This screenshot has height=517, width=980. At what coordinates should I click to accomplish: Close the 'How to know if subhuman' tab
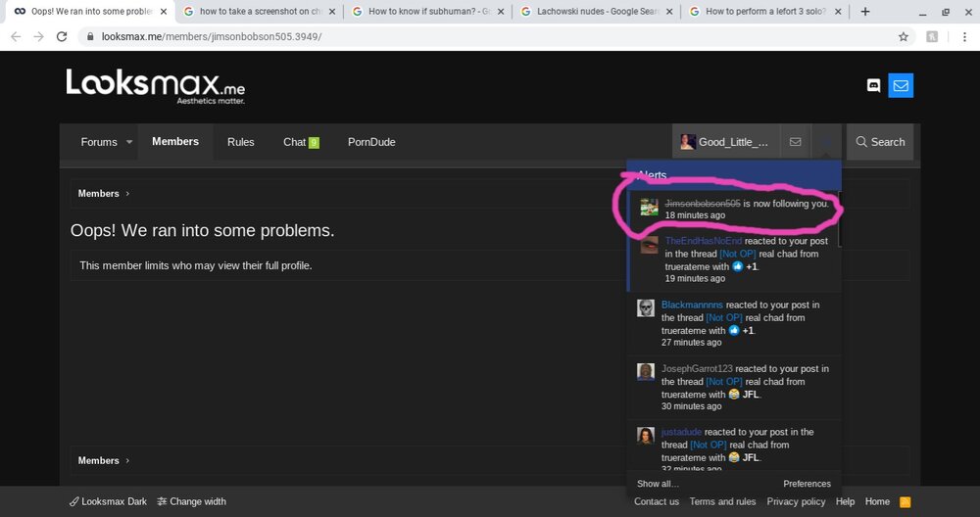501,11
